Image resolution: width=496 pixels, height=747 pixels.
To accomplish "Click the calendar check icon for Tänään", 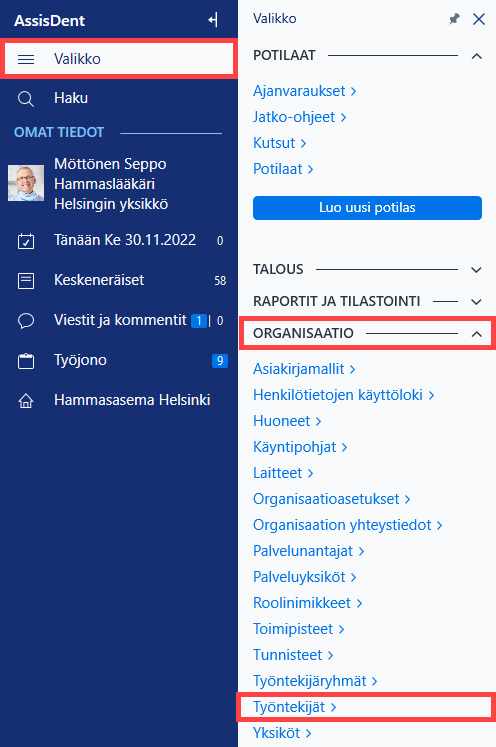I will [x=26, y=241].
